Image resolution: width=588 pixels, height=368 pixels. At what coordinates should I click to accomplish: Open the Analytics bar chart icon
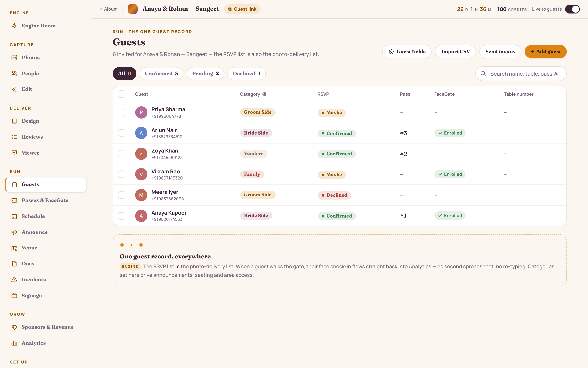[14, 343]
